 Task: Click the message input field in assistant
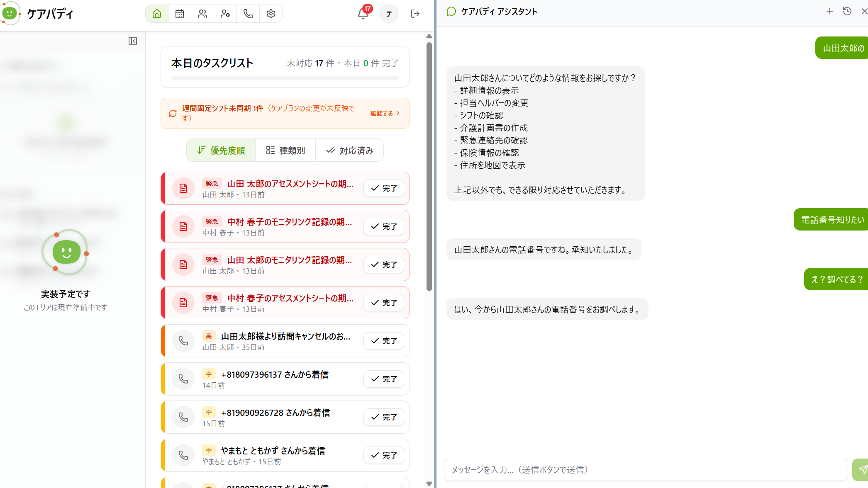point(645,469)
